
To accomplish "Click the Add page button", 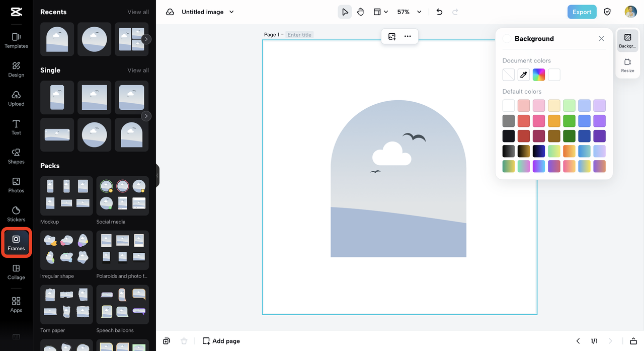I will [x=221, y=341].
